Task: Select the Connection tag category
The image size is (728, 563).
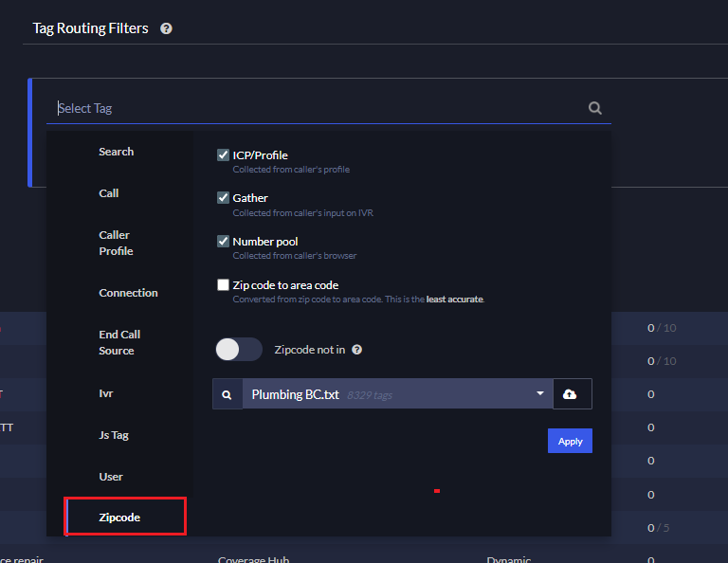Action: pos(128,293)
